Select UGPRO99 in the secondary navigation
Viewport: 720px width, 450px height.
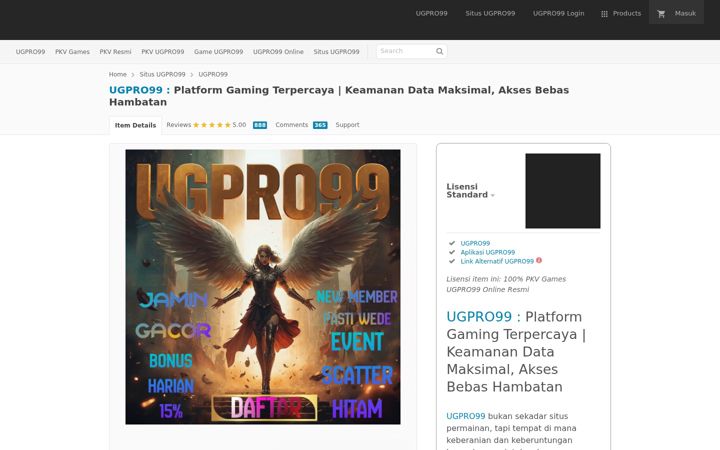30,52
